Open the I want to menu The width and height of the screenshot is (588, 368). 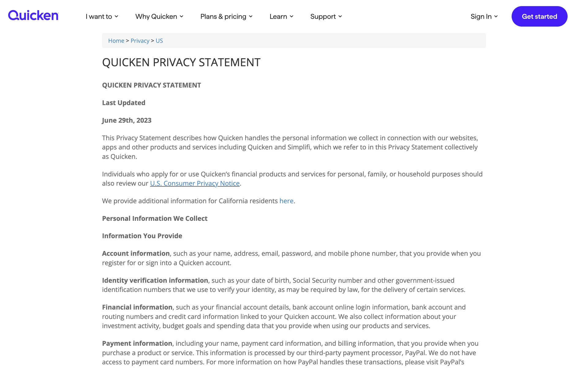pos(99,17)
